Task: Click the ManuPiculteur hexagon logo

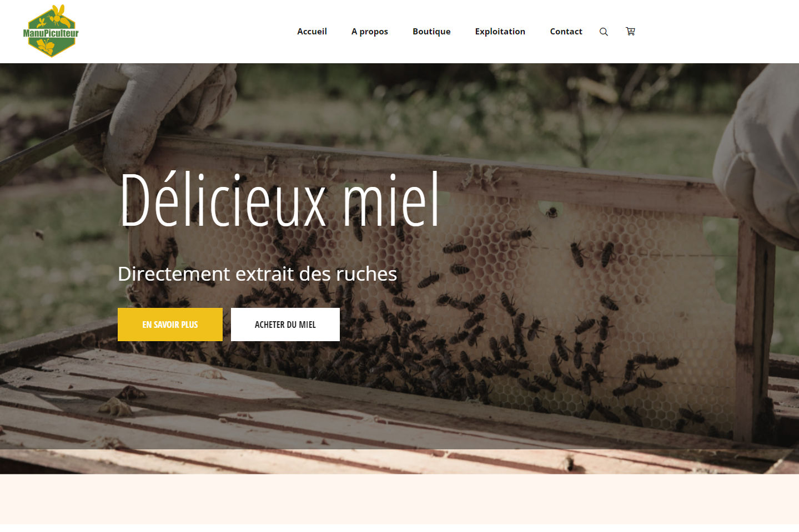Action: click(51, 31)
